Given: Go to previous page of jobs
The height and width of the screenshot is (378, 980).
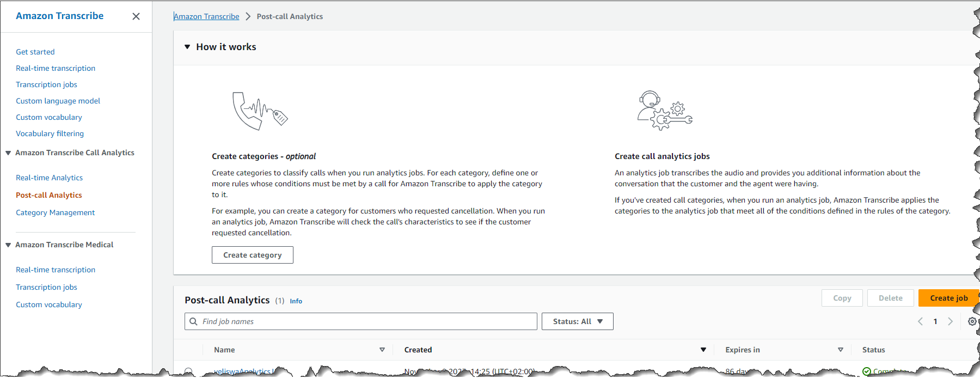Looking at the screenshot, I should click(920, 321).
